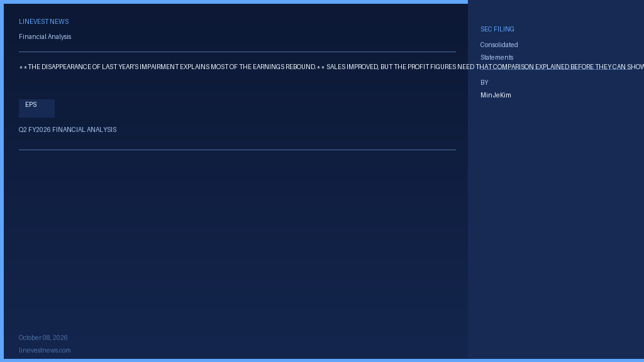Click the word Statements in sidebar
The height and width of the screenshot is (362, 644).
coord(497,57)
